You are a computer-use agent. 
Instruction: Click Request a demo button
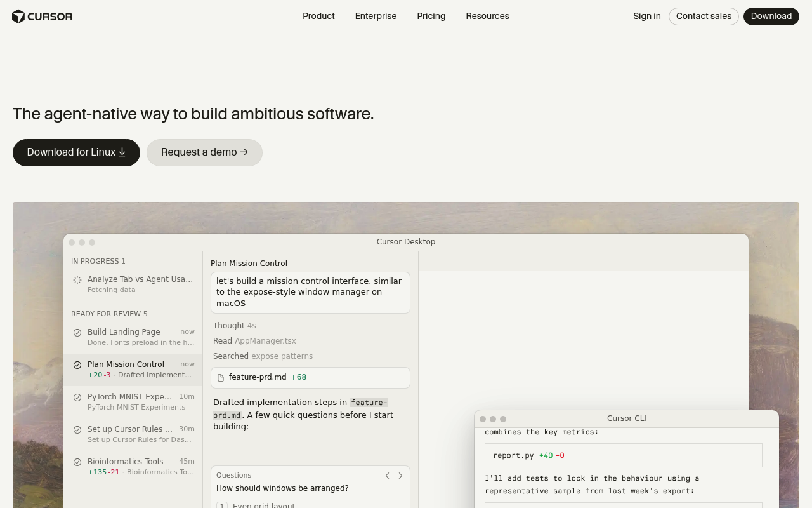coord(204,152)
